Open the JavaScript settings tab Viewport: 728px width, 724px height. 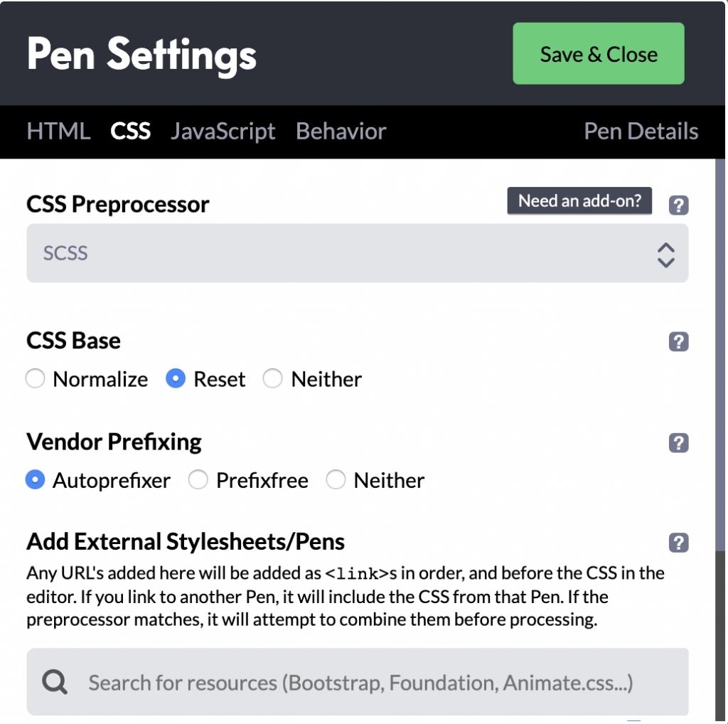[x=223, y=132]
